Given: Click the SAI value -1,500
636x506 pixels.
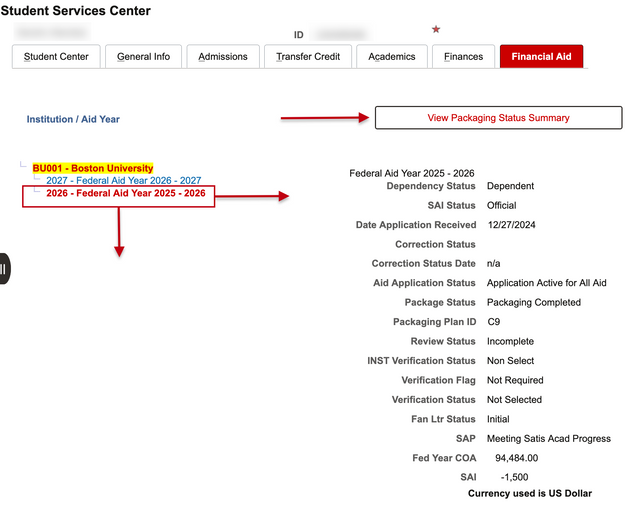Looking at the screenshot, I should pyautogui.click(x=514, y=477).
